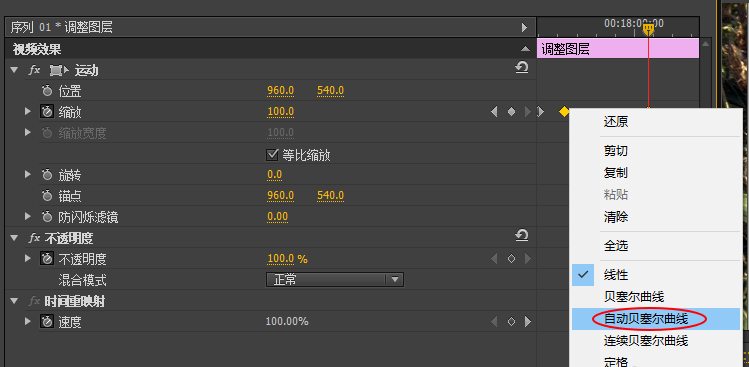The height and width of the screenshot is (367, 749).
Task: Expand the 旋转 property row
Action: coord(28,175)
